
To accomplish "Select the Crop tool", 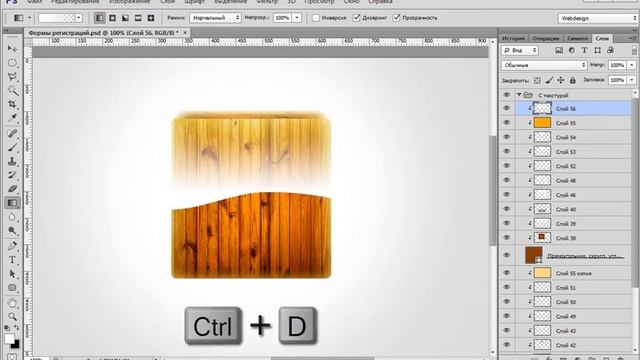I will pos(12,104).
